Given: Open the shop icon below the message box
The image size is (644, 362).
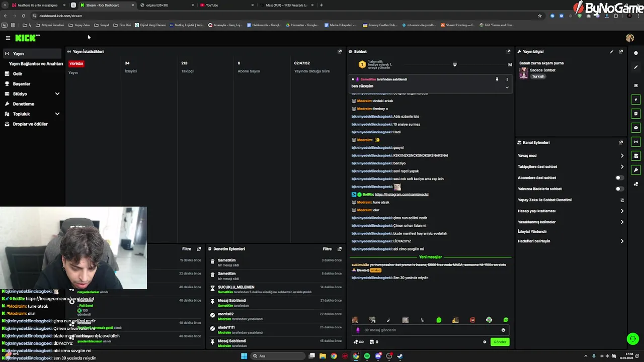Looking at the screenshot, I should click(372, 342).
